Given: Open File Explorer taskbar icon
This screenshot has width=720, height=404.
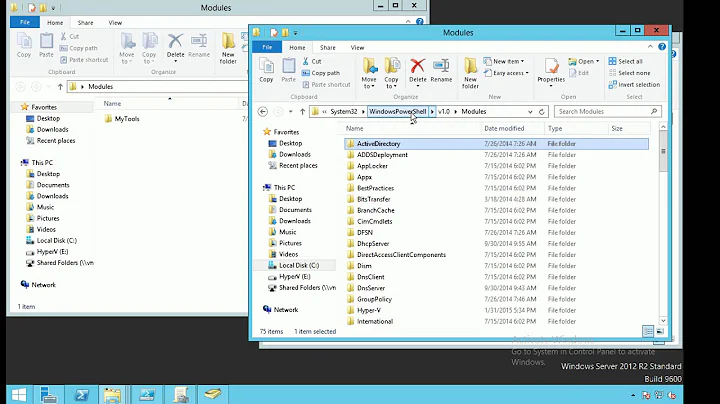Looking at the screenshot, I should click(112, 394).
